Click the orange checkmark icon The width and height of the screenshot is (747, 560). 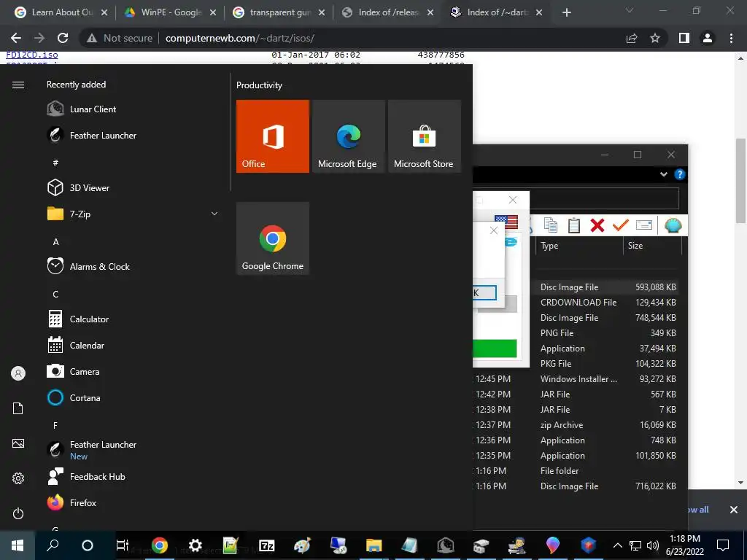point(620,225)
